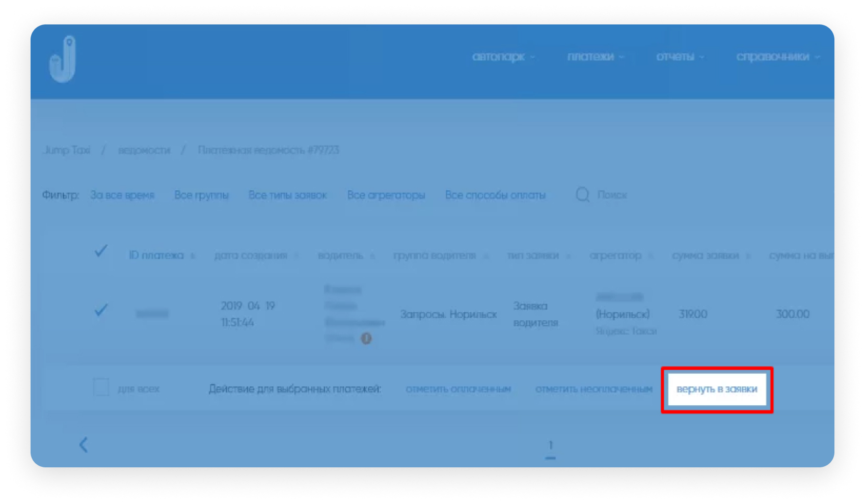The width and height of the screenshot is (865, 504).
Task: Open the 'Все группы' filter dropdown
Action: click(x=201, y=195)
